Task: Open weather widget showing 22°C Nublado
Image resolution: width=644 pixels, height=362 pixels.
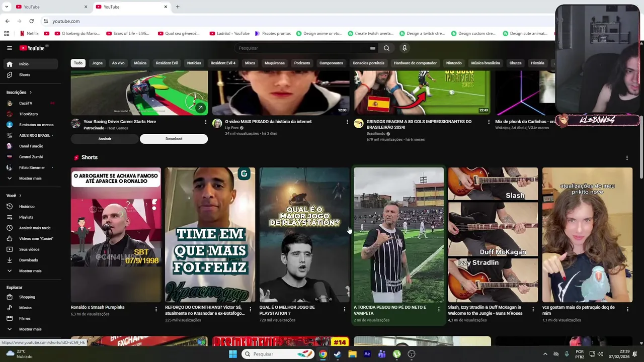Action: pyautogui.click(x=19, y=354)
